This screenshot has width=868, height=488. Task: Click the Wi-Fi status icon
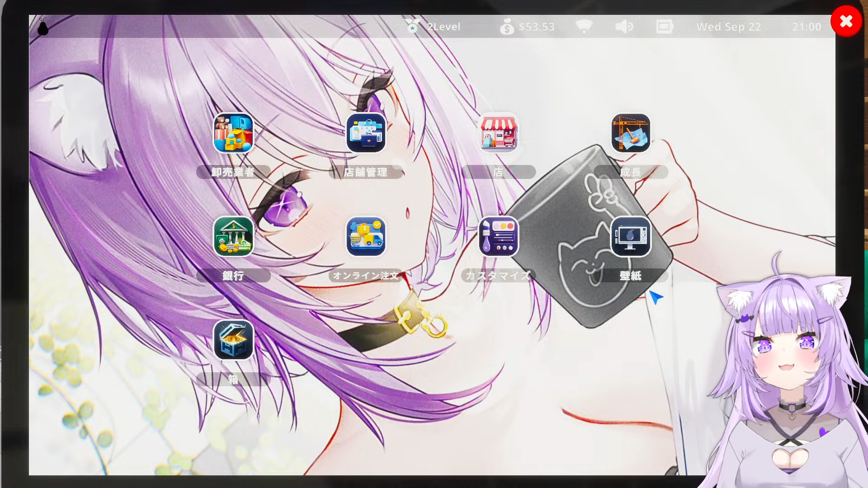point(584,26)
